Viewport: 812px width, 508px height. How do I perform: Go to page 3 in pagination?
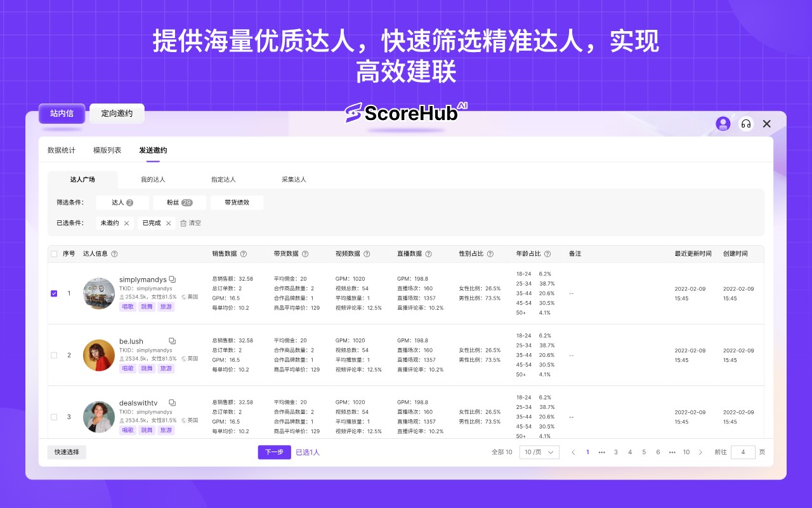pos(615,451)
